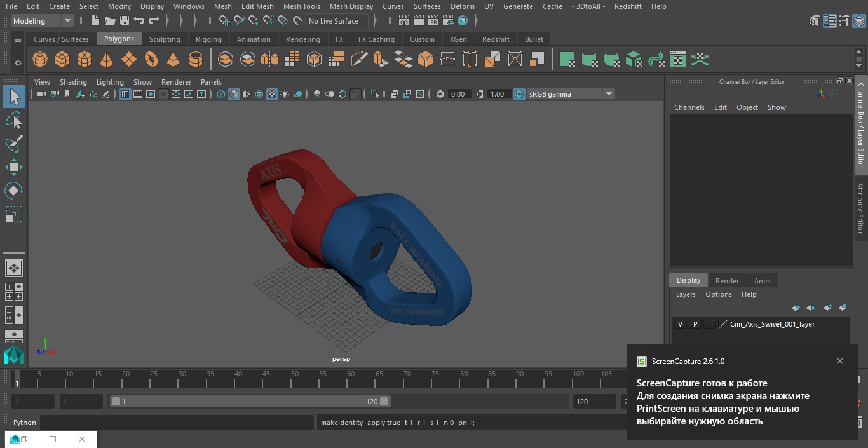Click the Python command input field
Screen dimensions: 868x448
177,423
